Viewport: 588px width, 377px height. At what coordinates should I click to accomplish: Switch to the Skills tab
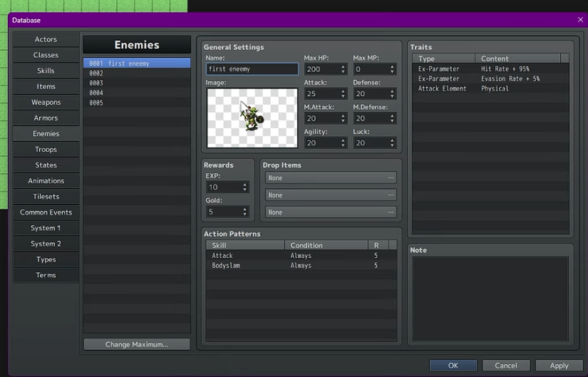point(46,71)
